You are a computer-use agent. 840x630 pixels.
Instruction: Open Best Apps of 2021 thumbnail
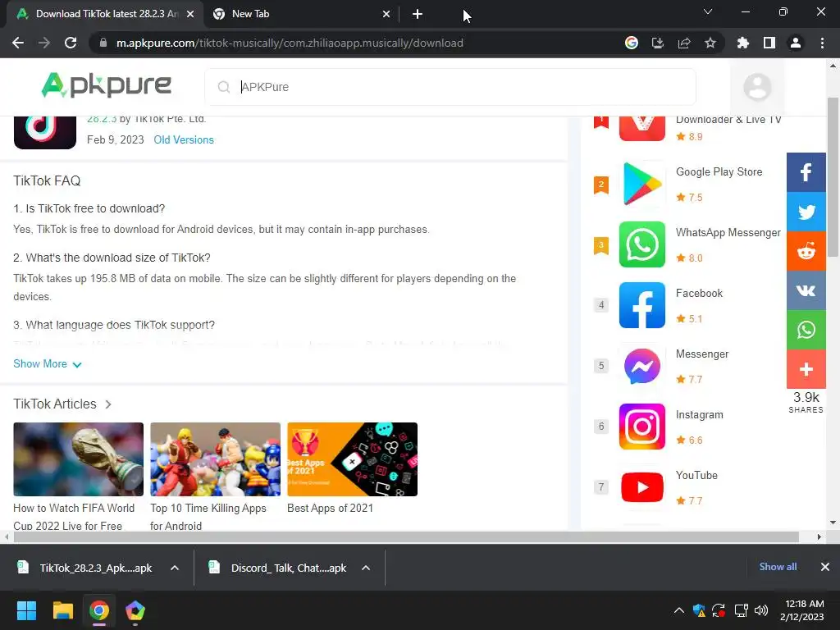353,459
